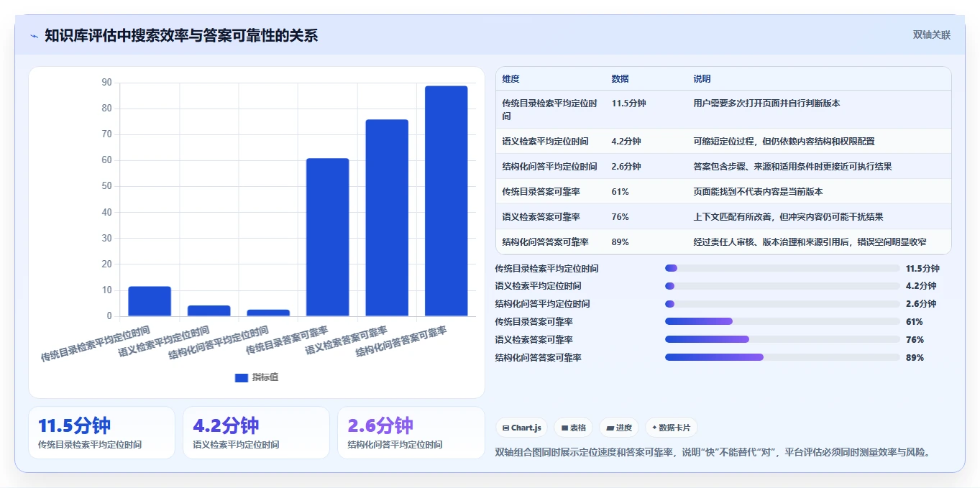Click progress bar for 传统目录答案可靠率 61%
Viewport: 980px width, 488px height.
[x=782, y=321]
